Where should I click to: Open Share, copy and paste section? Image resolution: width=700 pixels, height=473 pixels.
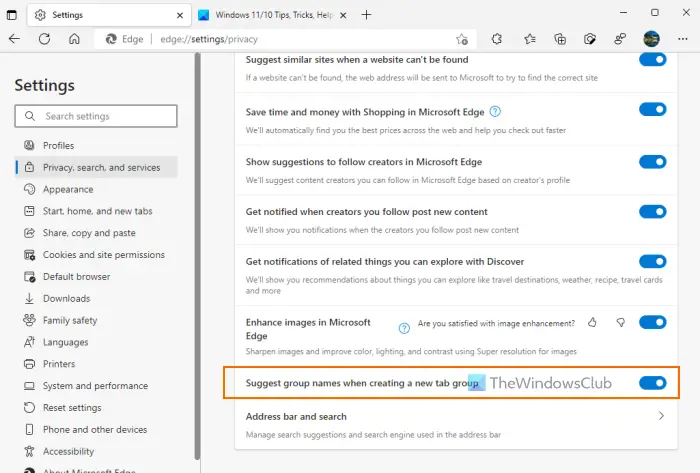pyautogui.click(x=97, y=233)
